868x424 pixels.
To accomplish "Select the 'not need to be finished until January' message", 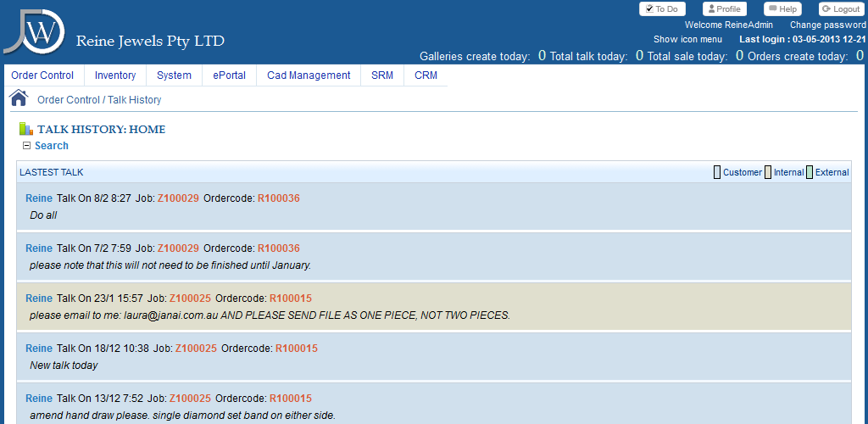I will (170, 265).
